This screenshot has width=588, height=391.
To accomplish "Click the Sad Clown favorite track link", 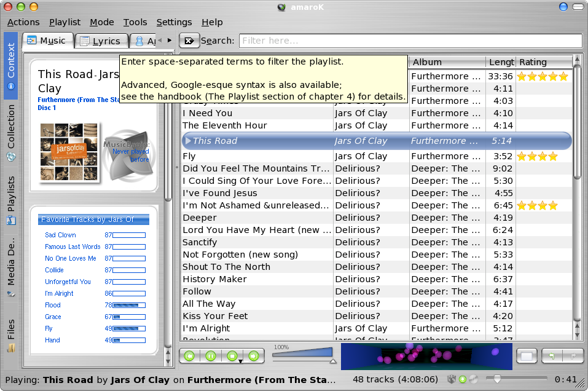I will [x=60, y=235].
